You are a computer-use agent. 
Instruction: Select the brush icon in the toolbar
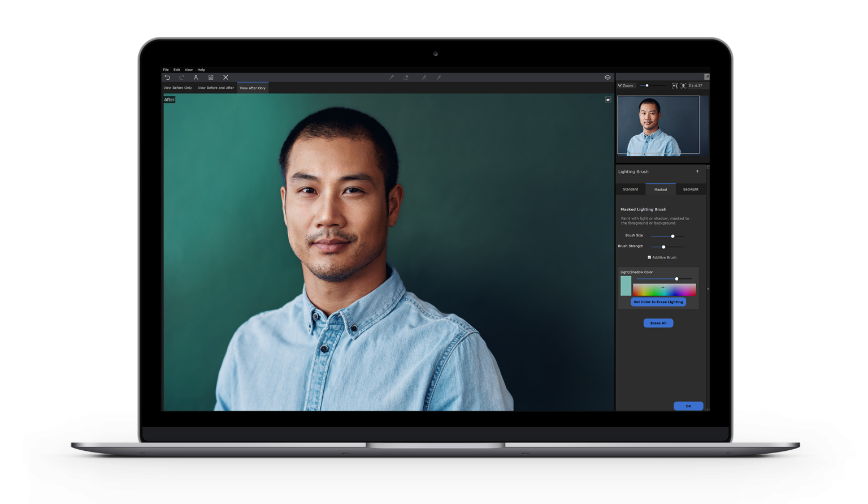(392, 77)
